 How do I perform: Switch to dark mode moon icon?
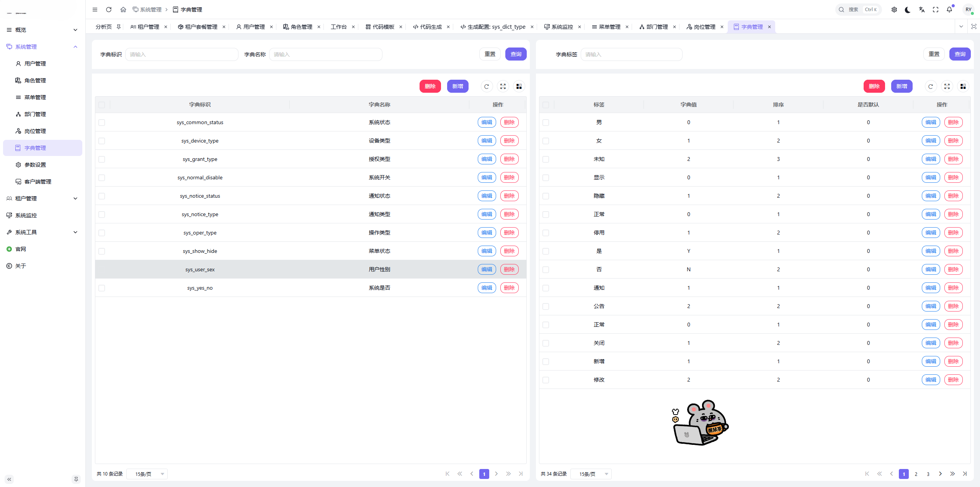908,10
